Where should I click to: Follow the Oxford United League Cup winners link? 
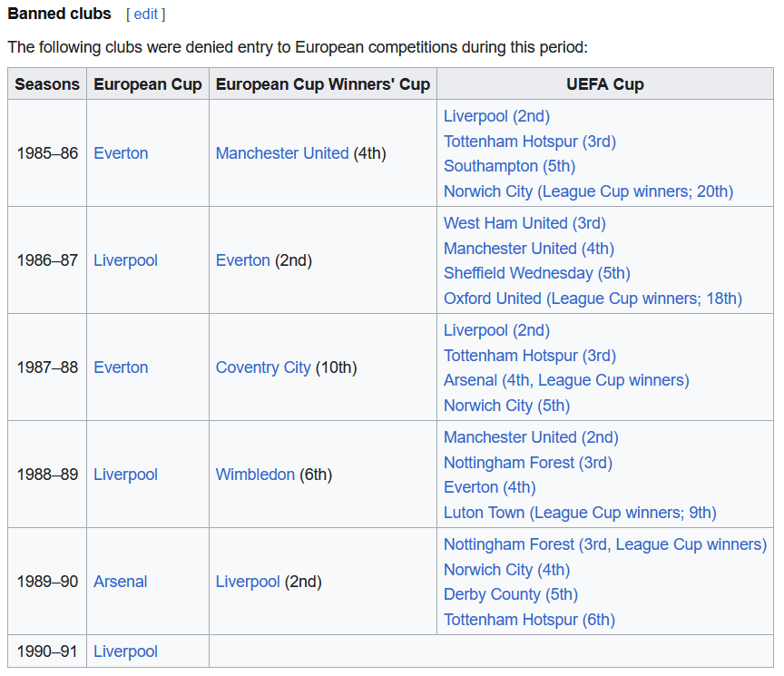[x=593, y=298]
